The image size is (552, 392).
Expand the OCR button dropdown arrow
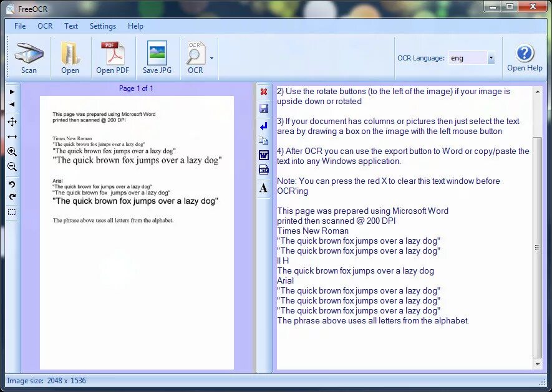tap(211, 58)
